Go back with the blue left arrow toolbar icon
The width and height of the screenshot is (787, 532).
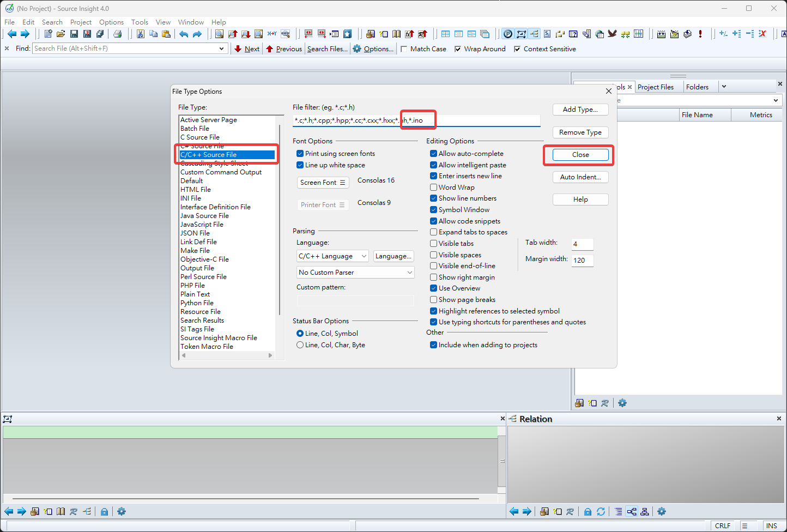pyautogui.click(x=12, y=34)
